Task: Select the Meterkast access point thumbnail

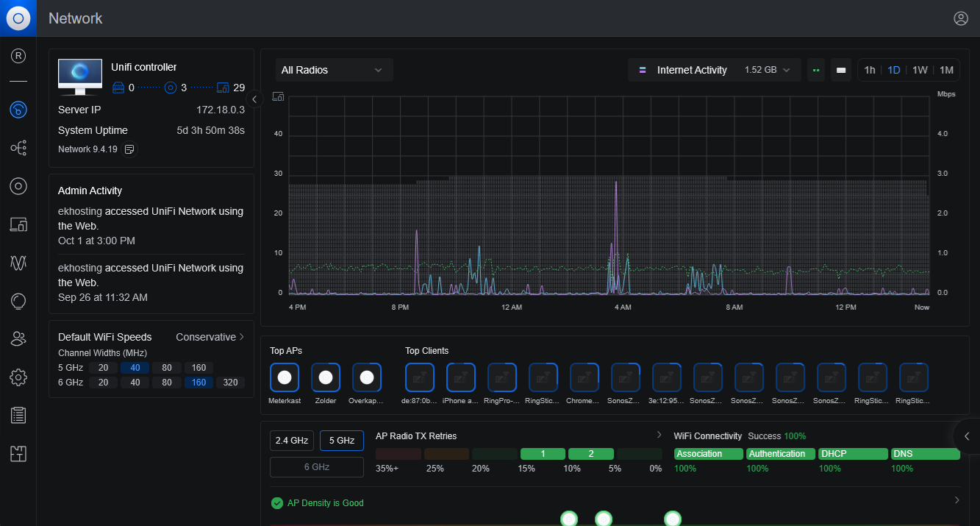Action: point(285,377)
